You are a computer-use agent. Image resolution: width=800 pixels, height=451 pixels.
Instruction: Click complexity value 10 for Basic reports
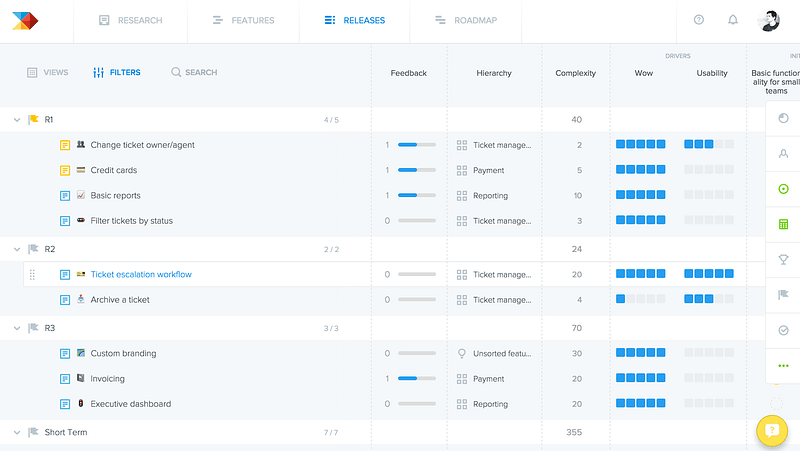point(578,195)
